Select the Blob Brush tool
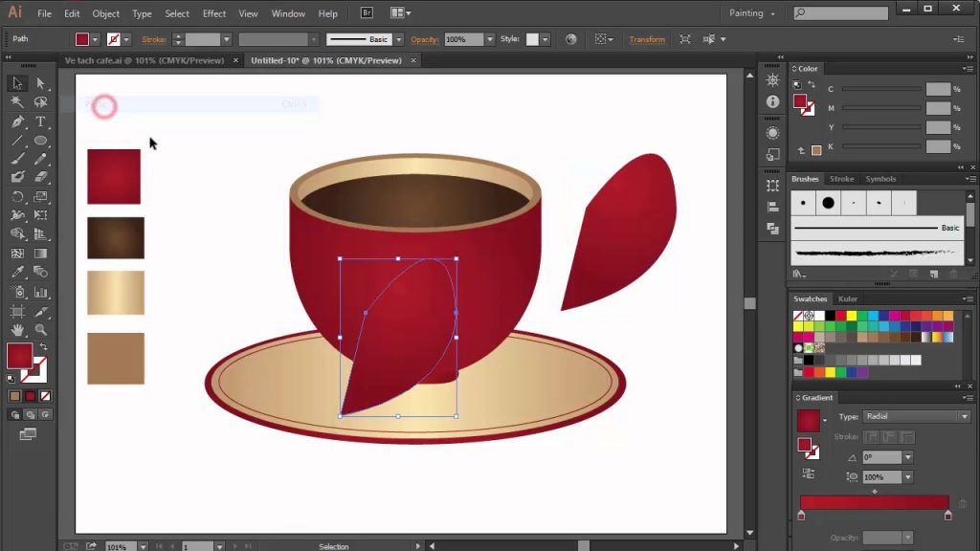The image size is (980, 551). pos(17,177)
